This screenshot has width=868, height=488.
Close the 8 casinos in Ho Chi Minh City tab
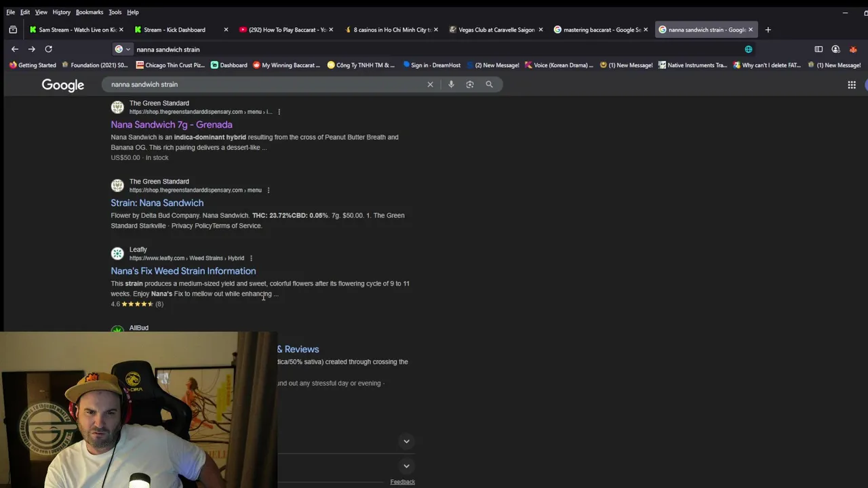pos(435,30)
